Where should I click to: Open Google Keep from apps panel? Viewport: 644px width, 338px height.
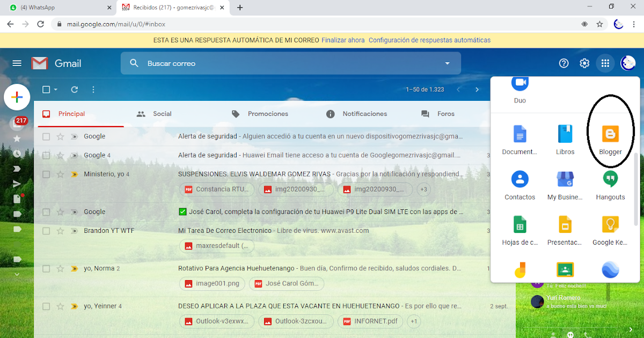coord(610,231)
